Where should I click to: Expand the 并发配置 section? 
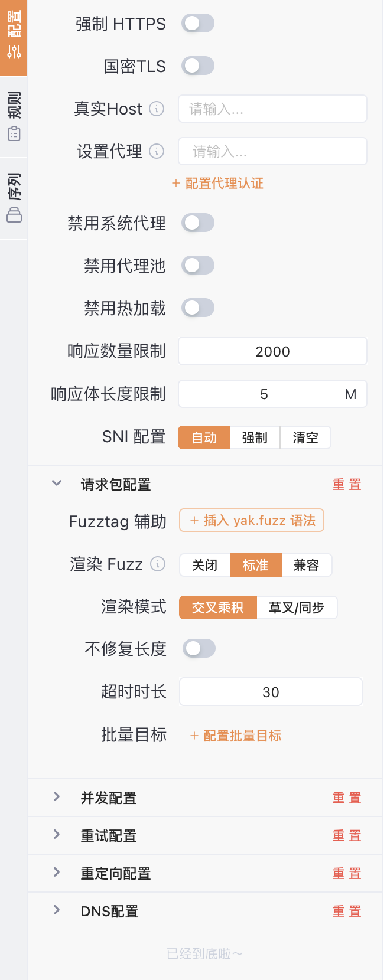coord(57,797)
